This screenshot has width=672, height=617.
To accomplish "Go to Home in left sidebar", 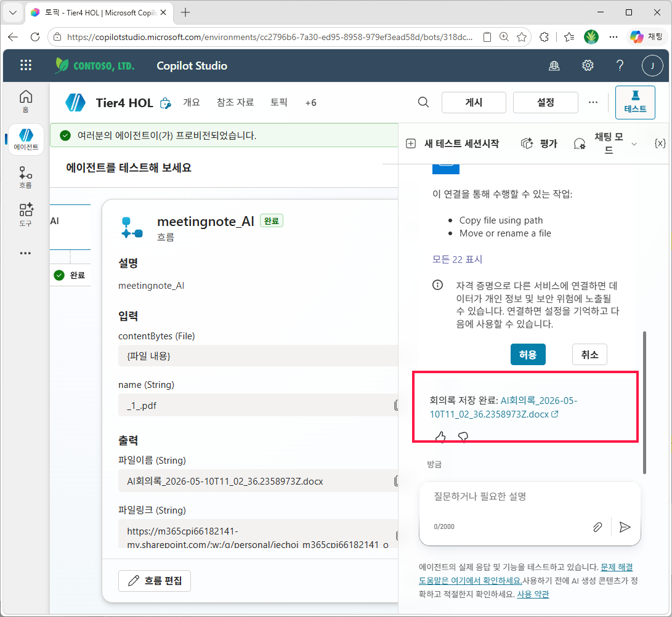I will pos(26,101).
